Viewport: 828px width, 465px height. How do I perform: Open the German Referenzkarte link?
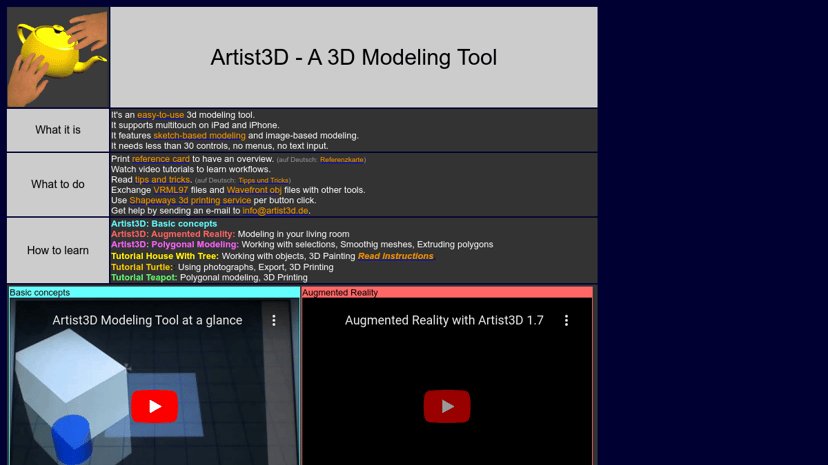[342, 159]
